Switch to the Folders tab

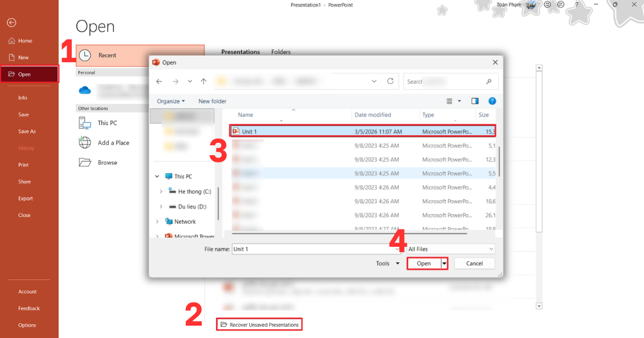tap(281, 52)
